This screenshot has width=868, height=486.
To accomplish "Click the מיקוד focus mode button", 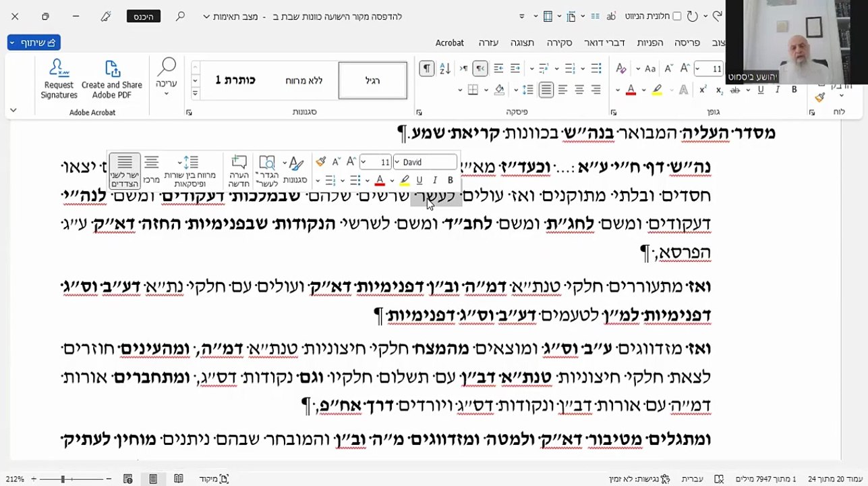I will tap(214, 479).
